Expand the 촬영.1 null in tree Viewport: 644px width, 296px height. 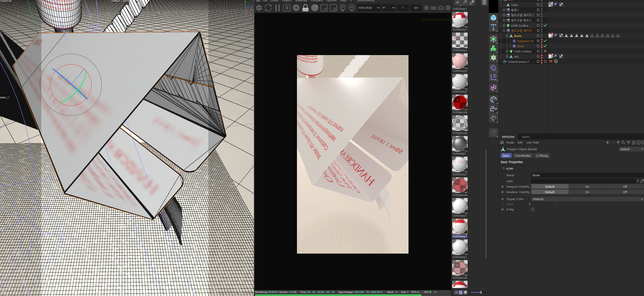click(504, 10)
